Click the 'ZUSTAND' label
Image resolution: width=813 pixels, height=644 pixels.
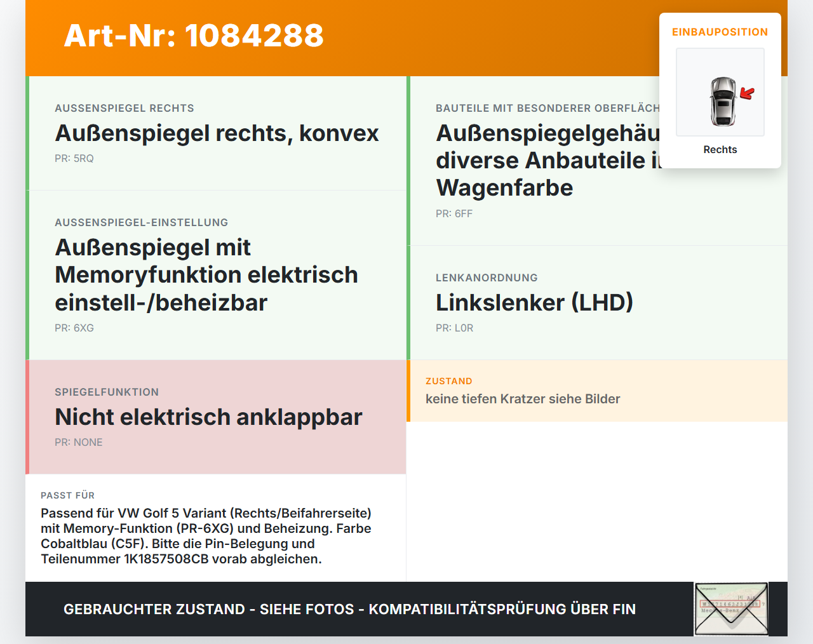[x=449, y=381]
